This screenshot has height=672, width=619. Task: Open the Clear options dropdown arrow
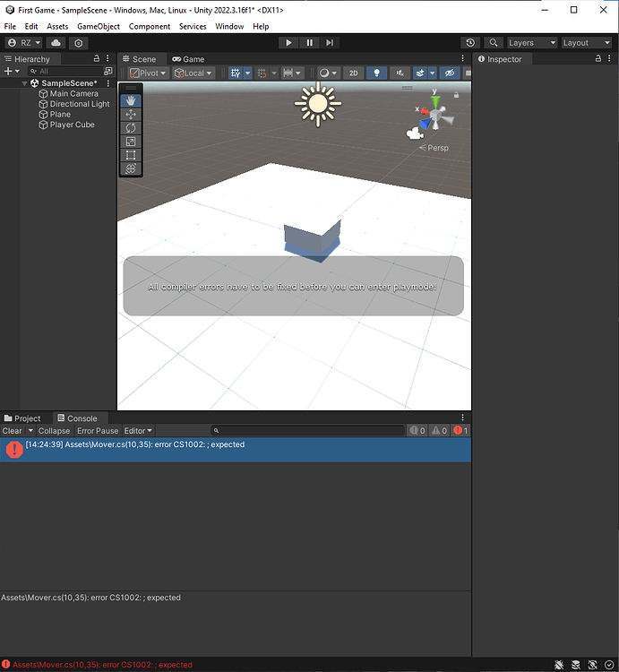pos(30,431)
